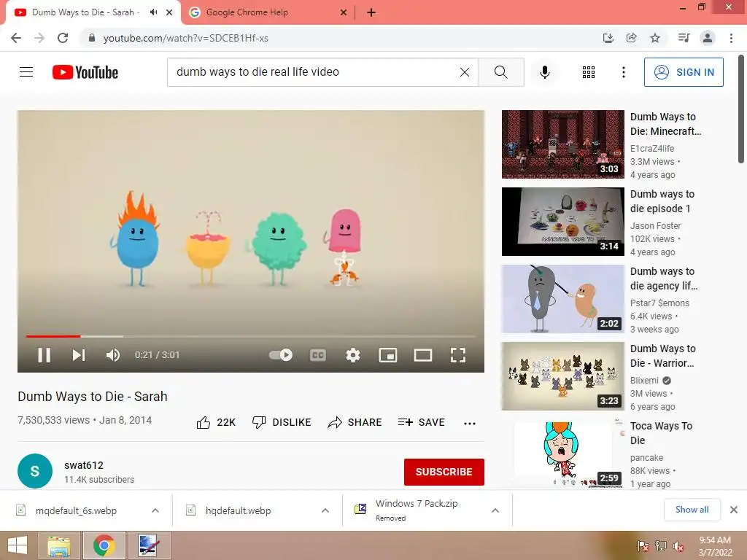Click the page vertical scrollbar
747x560 pixels.
click(x=741, y=109)
